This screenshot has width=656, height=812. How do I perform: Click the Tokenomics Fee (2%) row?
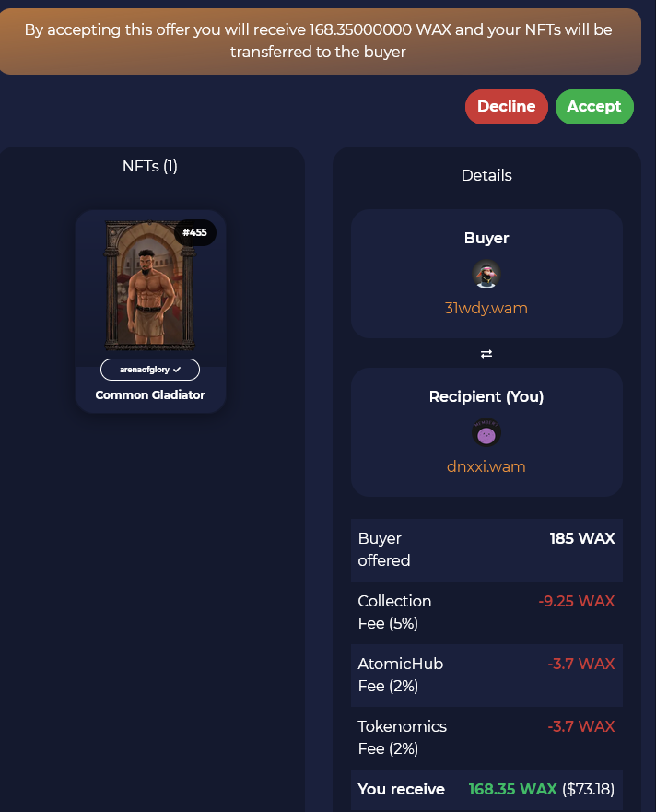pos(486,738)
